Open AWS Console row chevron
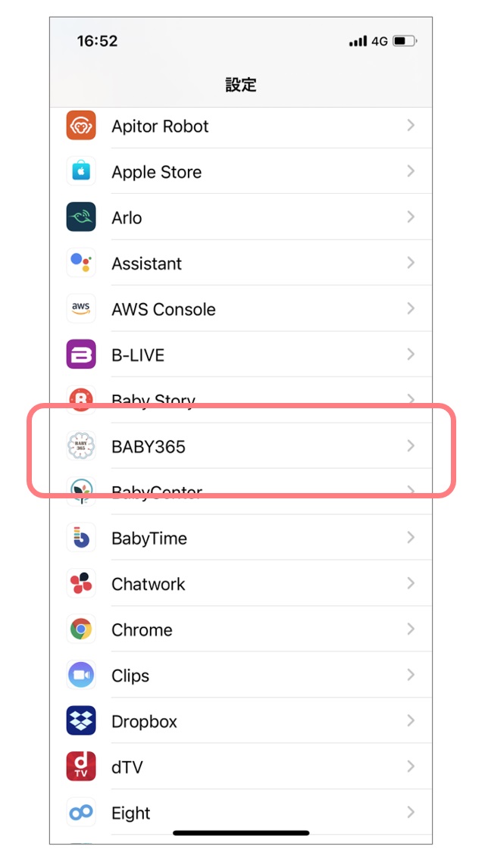485x868 pixels. 411,309
